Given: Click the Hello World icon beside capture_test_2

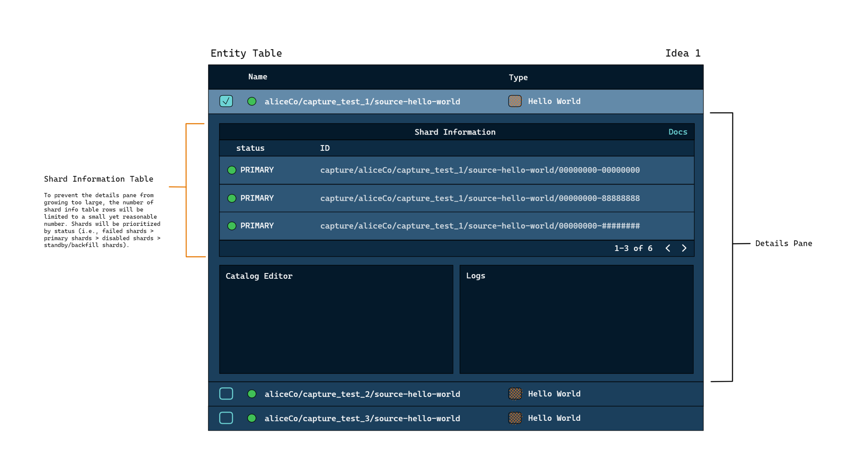Looking at the screenshot, I should click(x=515, y=394).
